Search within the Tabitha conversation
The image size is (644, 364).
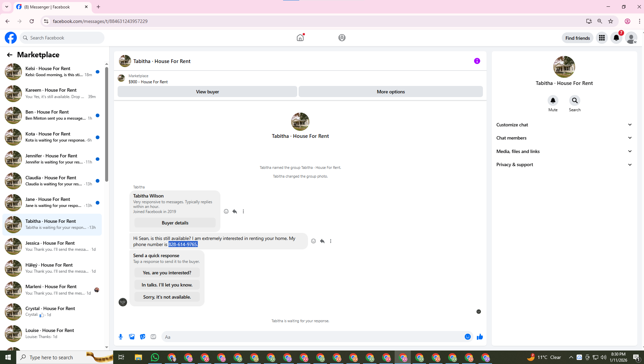coord(575,100)
